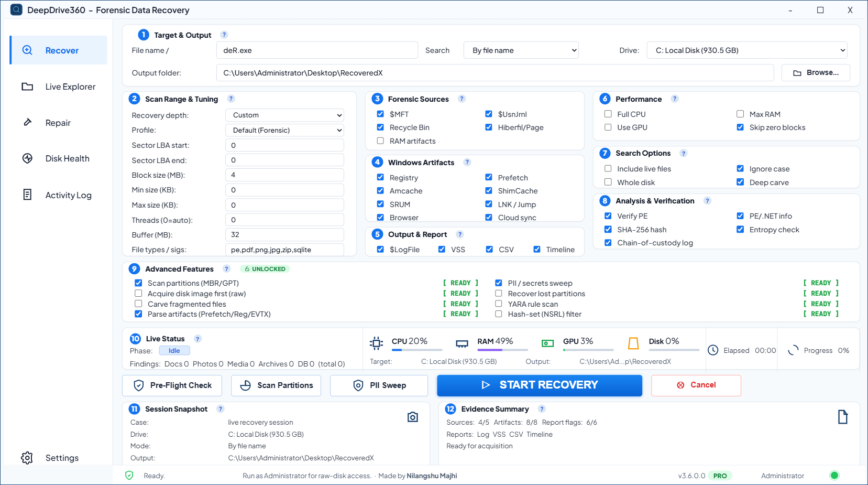Click the UNLOCKED badge in Advanced Features

click(x=265, y=269)
